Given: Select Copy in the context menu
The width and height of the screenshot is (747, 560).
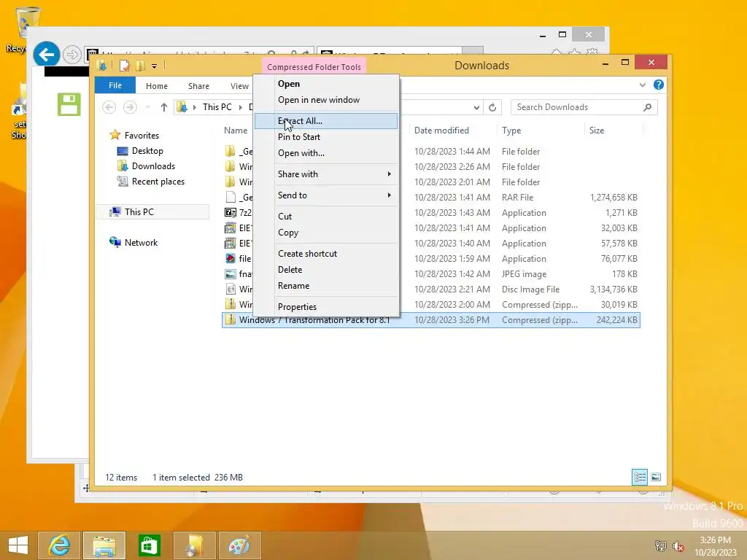Looking at the screenshot, I should point(326,233).
